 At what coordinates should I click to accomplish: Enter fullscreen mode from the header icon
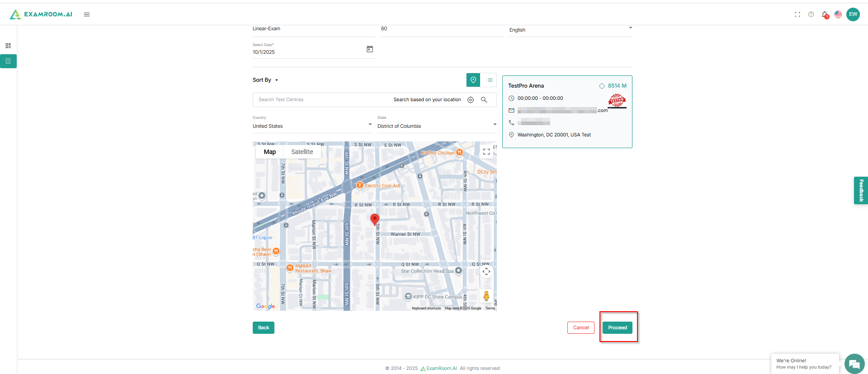(797, 14)
